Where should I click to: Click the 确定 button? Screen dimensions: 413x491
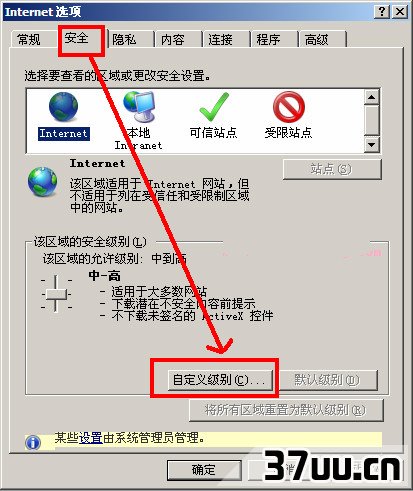click(x=204, y=470)
